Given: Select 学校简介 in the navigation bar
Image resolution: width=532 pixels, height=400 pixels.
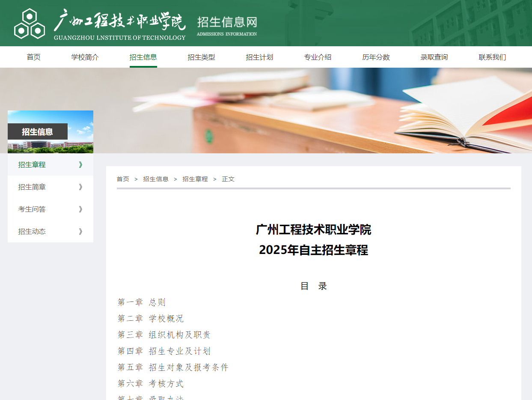Looking at the screenshot, I should coord(85,57).
